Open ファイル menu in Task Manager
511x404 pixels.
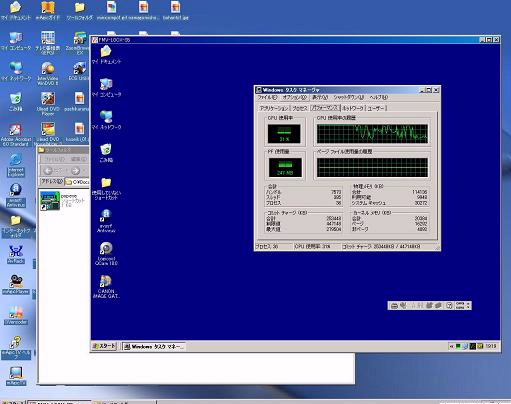click(267, 97)
